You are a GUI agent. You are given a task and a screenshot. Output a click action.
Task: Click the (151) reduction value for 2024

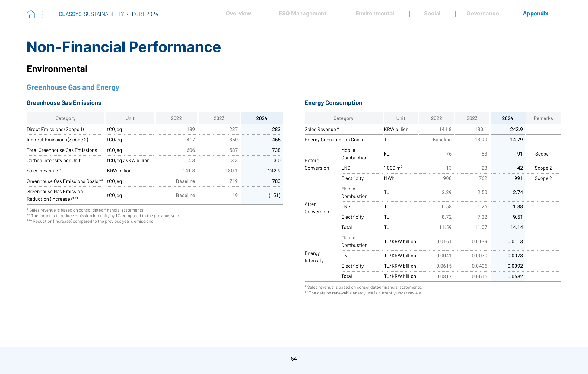tap(274, 195)
